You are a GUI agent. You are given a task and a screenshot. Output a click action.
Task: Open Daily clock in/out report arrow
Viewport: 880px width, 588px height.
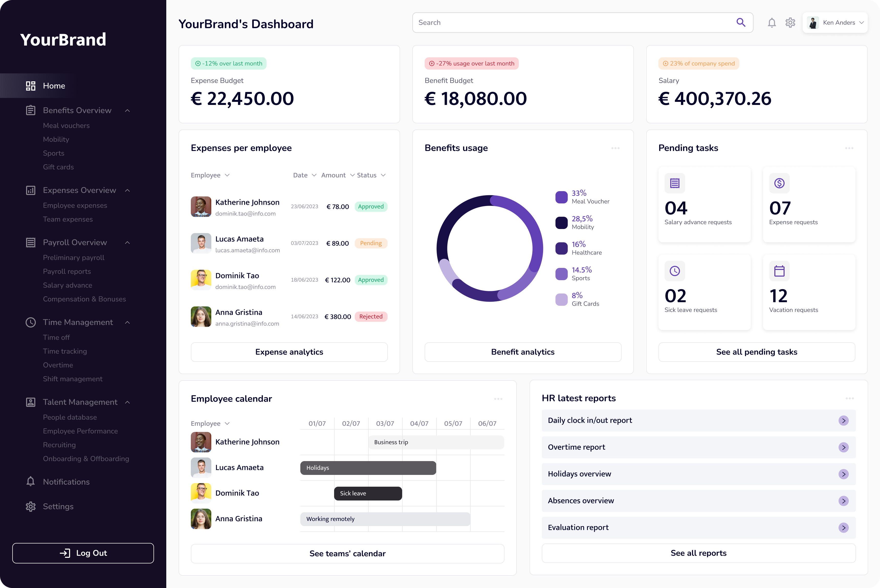click(843, 421)
